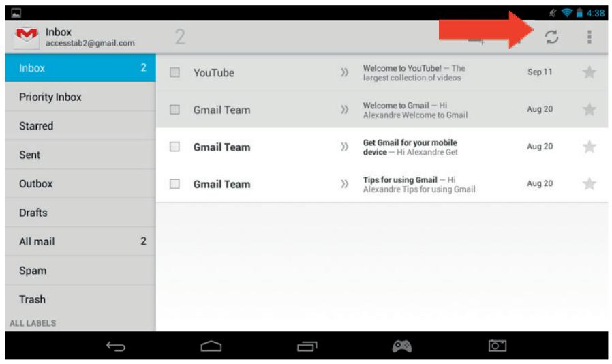Screen dimensions: 612x364
Task: Open the recent apps button
Action: click(x=307, y=346)
